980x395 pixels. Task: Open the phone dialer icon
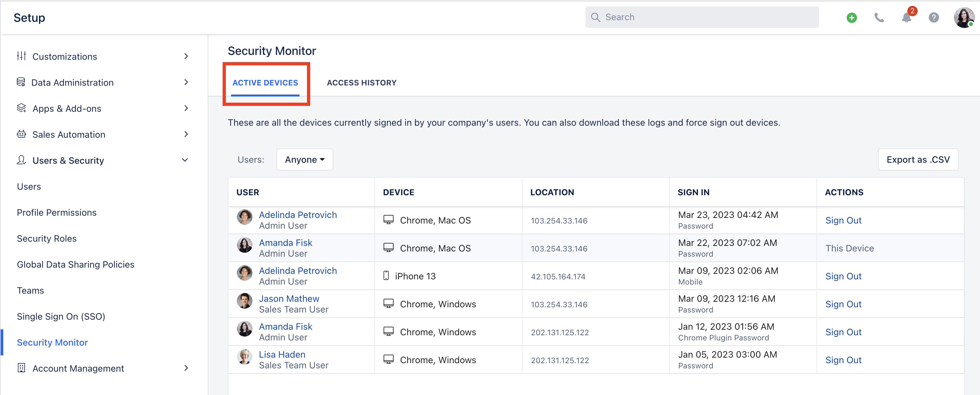[879, 18]
